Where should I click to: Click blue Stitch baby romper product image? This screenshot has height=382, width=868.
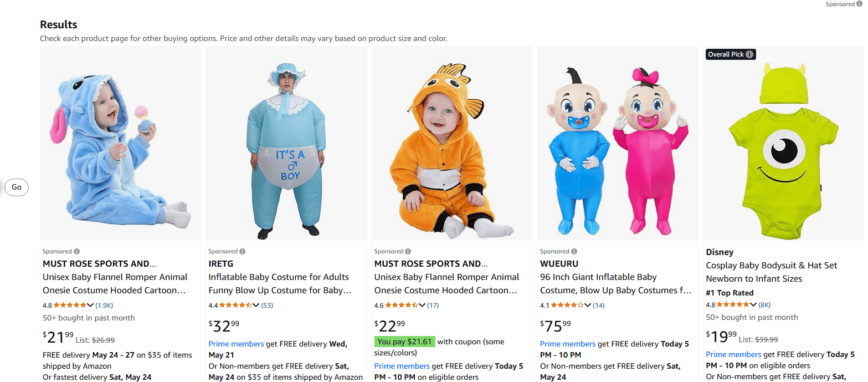pos(120,144)
